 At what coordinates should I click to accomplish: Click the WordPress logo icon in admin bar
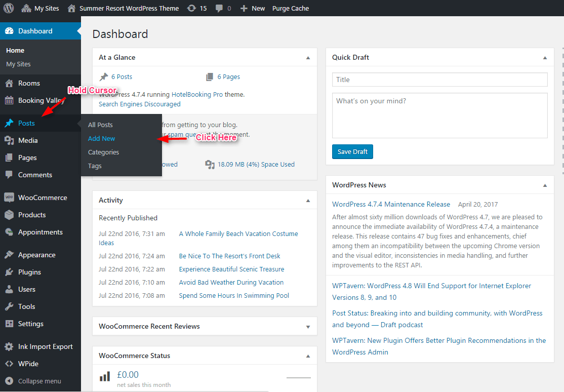(x=8, y=8)
